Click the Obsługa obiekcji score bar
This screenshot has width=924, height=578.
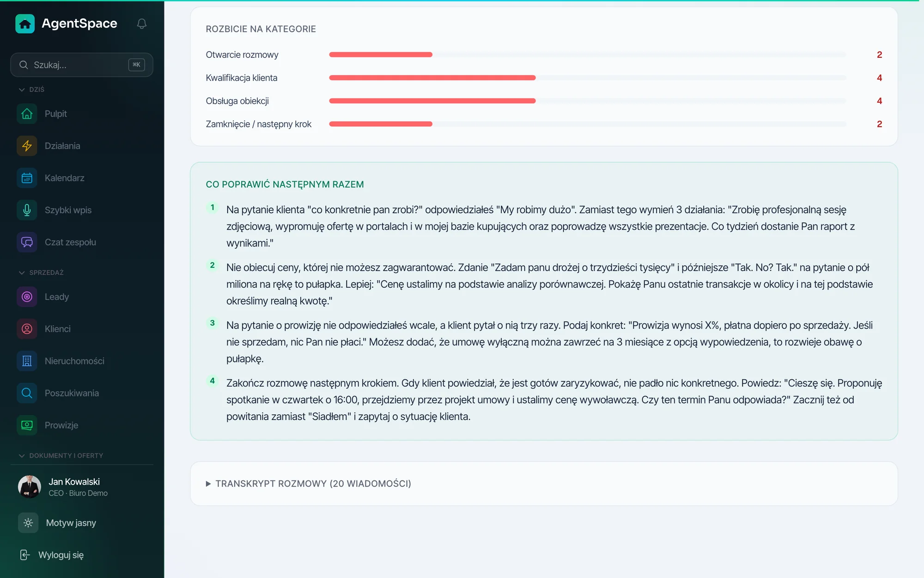(x=588, y=101)
